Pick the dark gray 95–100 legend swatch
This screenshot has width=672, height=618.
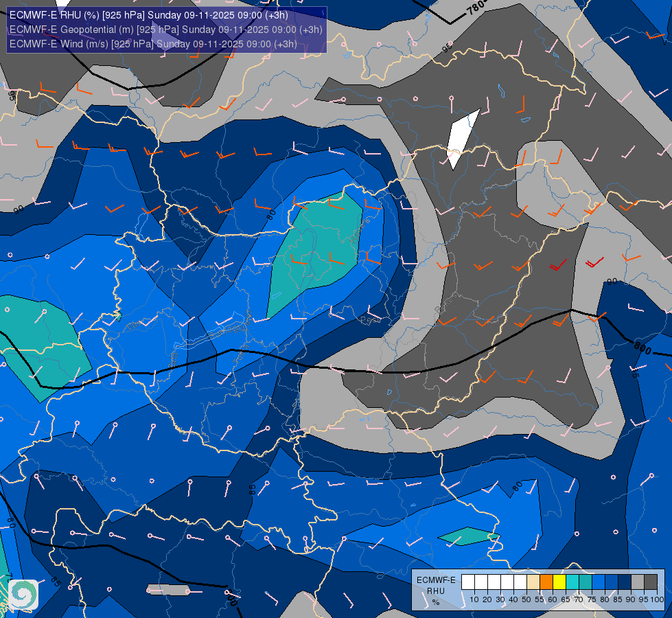pyautogui.click(x=651, y=582)
